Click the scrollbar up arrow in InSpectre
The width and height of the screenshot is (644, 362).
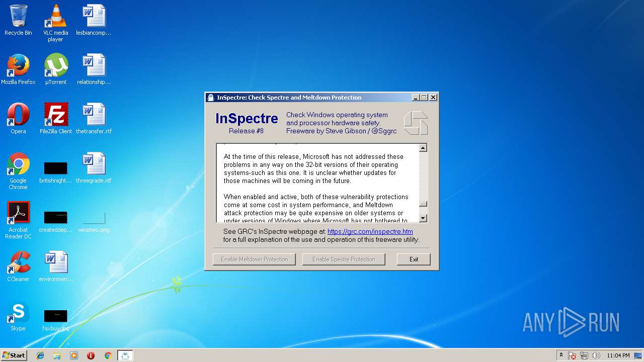pyautogui.click(x=423, y=148)
